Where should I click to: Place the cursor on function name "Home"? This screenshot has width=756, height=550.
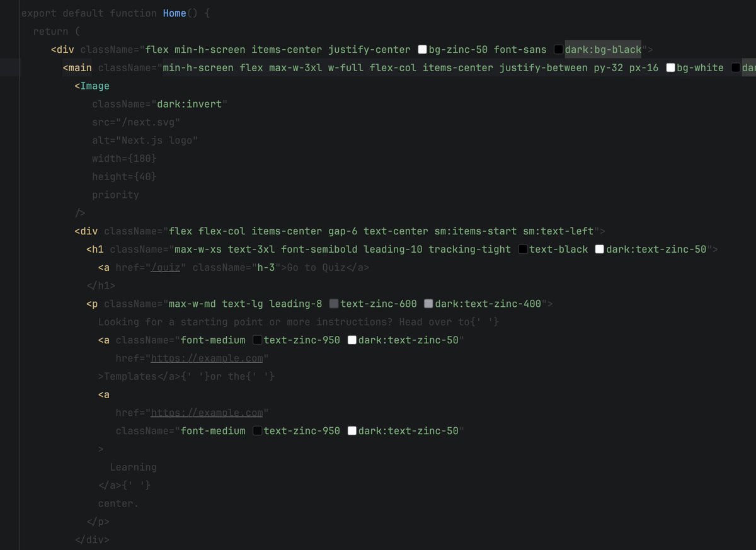pos(175,13)
